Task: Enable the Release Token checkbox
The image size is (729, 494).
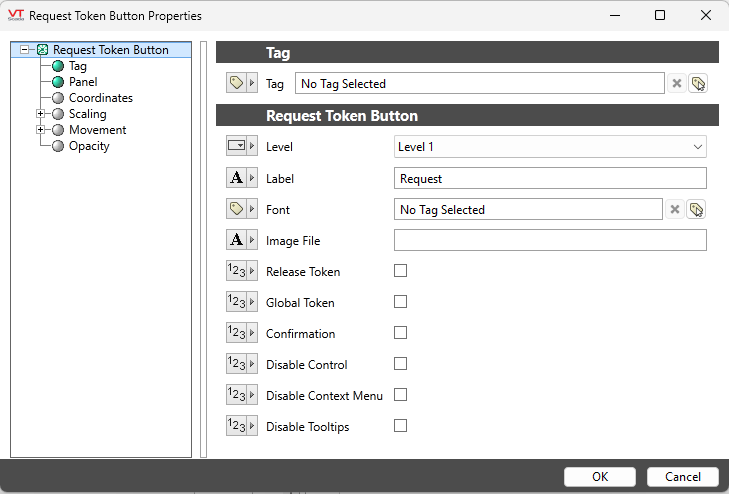Action: click(x=401, y=271)
